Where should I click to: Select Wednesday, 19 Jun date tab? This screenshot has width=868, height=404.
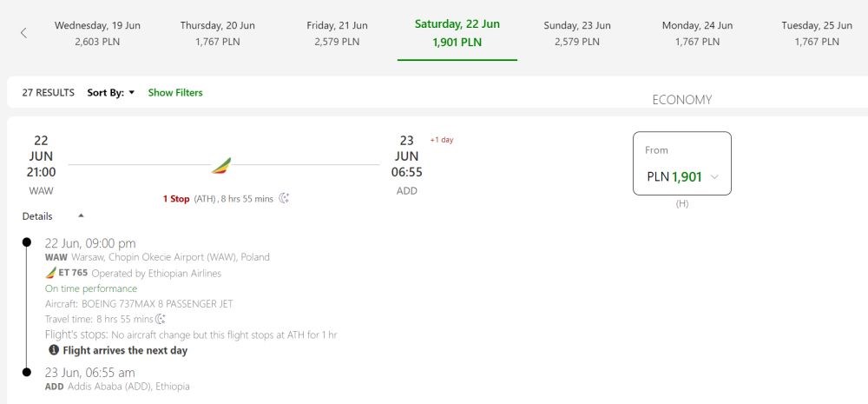coord(97,33)
